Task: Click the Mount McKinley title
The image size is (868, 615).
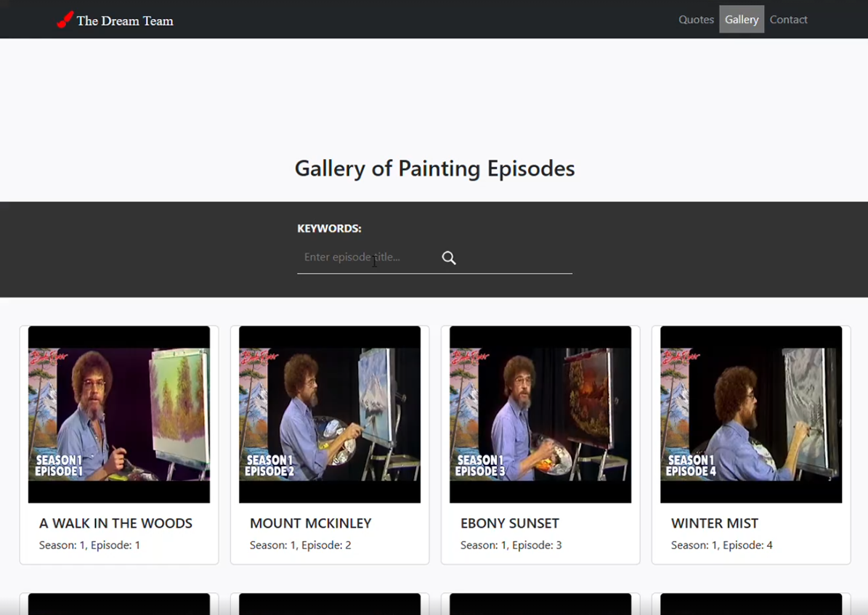Action: (311, 523)
